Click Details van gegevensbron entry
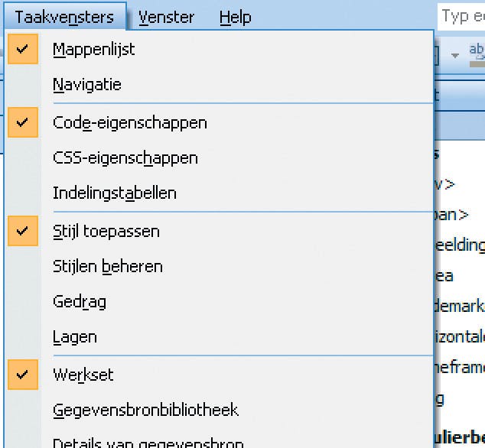485x448 pixels. [x=148, y=442]
